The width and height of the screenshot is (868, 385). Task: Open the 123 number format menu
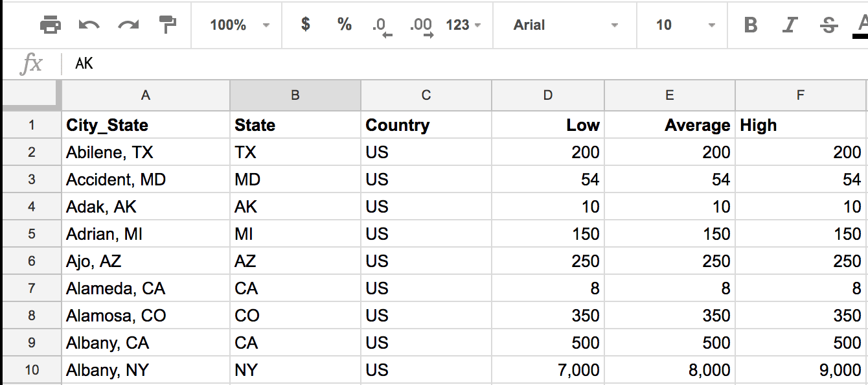(x=466, y=25)
